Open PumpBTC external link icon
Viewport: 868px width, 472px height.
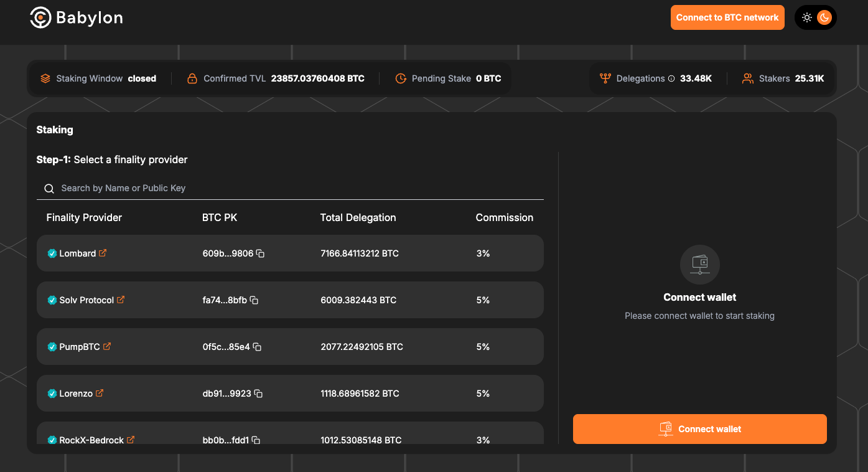[x=107, y=346]
